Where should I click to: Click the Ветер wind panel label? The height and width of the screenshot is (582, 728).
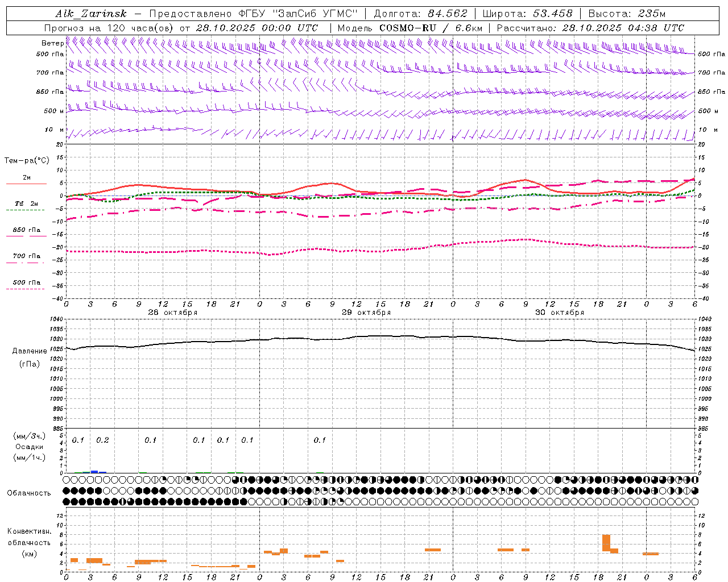coord(53,43)
